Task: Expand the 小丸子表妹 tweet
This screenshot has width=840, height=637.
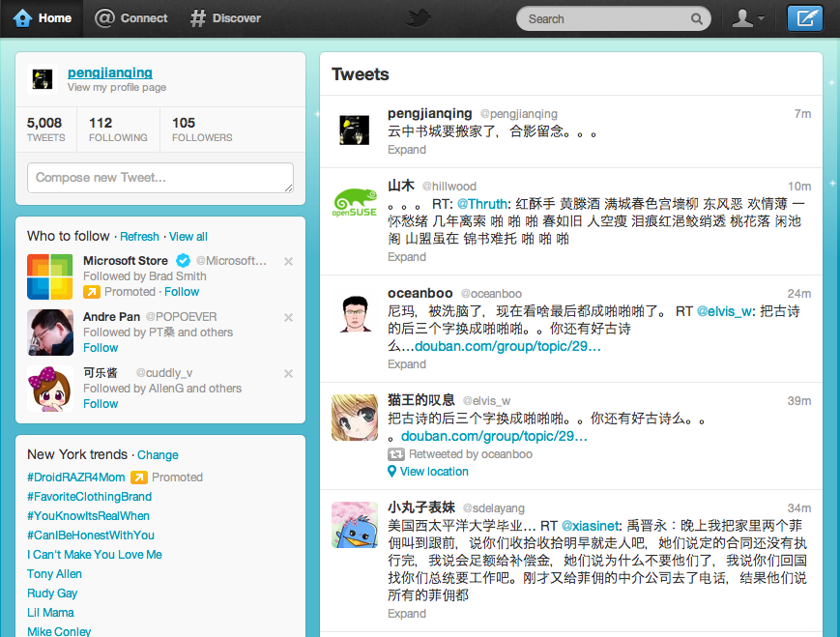Action: pos(407,614)
